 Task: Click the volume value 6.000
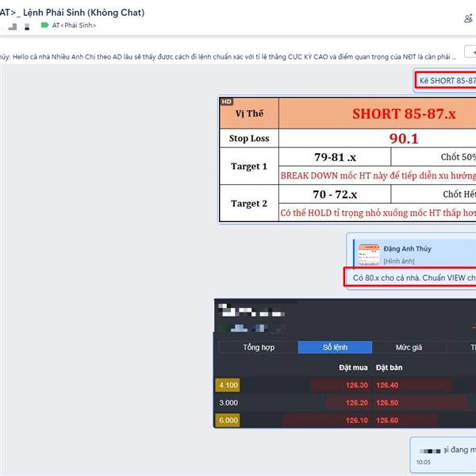click(228, 420)
